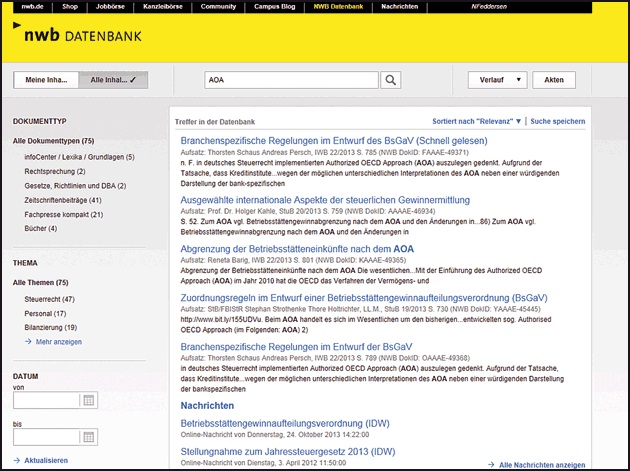Open calendar picker for 'von' date
This screenshot has width=630, height=471.
tap(88, 401)
